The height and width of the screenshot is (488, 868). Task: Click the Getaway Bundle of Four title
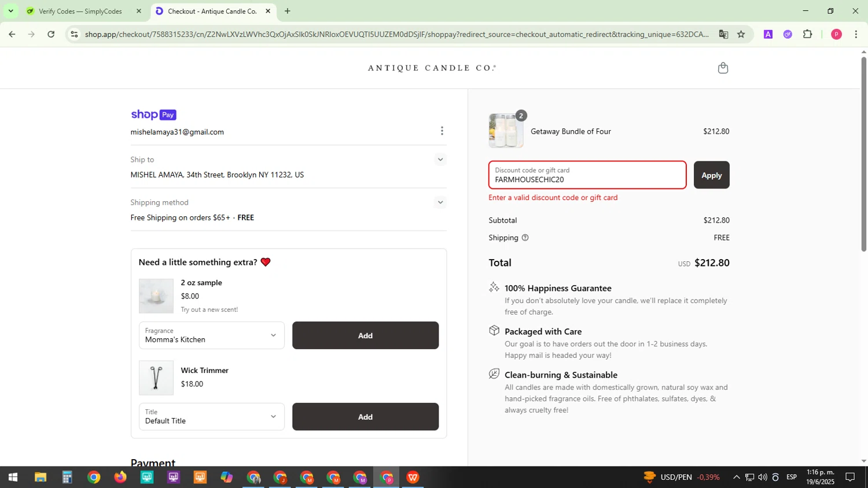pyautogui.click(x=571, y=131)
